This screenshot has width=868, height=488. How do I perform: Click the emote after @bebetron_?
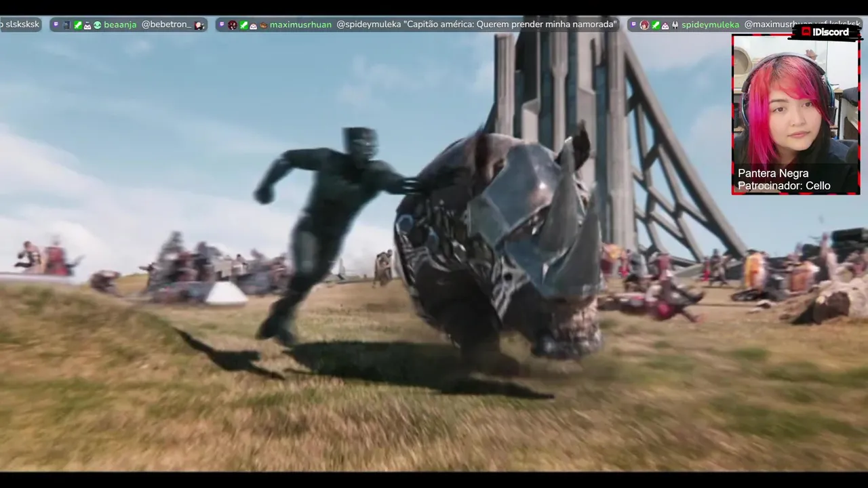[x=199, y=25]
